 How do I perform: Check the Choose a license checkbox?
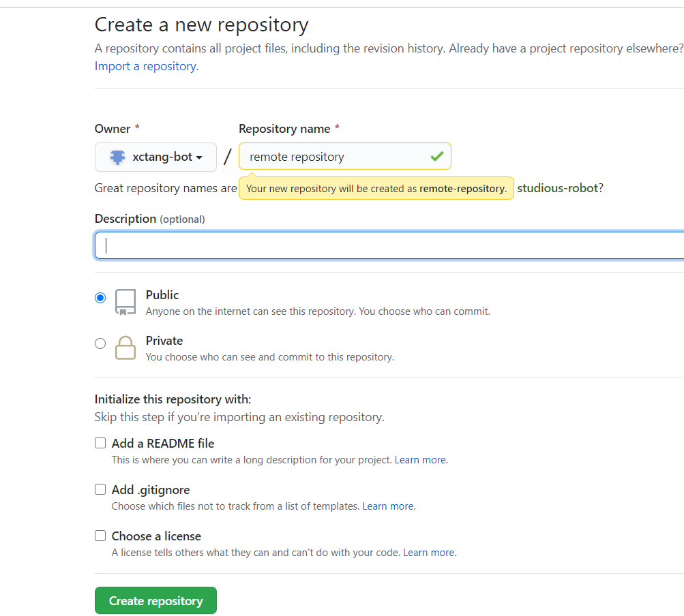[x=100, y=536]
